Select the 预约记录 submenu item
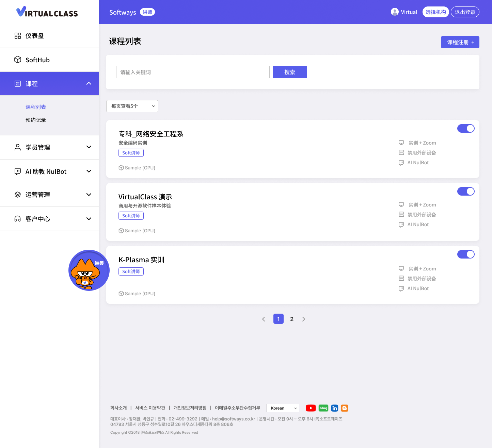This screenshot has width=492, height=448. pyautogui.click(x=36, y=120)
